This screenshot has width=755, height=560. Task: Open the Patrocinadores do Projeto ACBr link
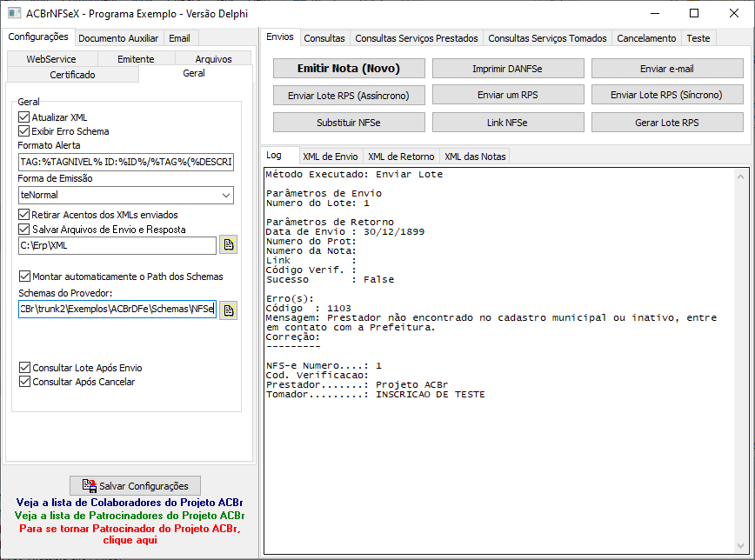pos(130,516)
